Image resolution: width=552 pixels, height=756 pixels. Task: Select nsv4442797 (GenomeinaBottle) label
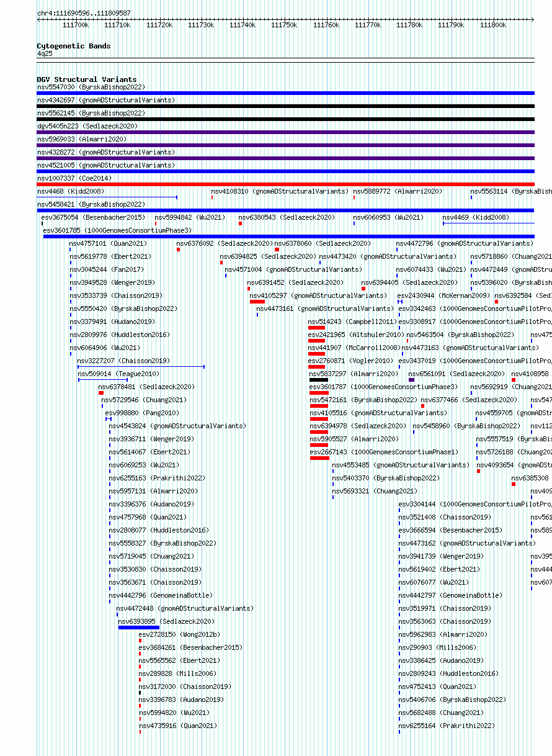pos(450,595)
